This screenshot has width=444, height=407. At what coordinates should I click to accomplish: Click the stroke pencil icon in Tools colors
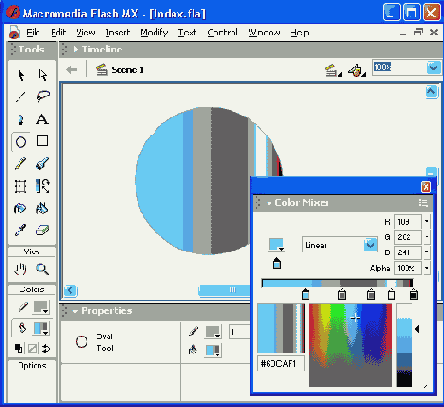(23, 307)
